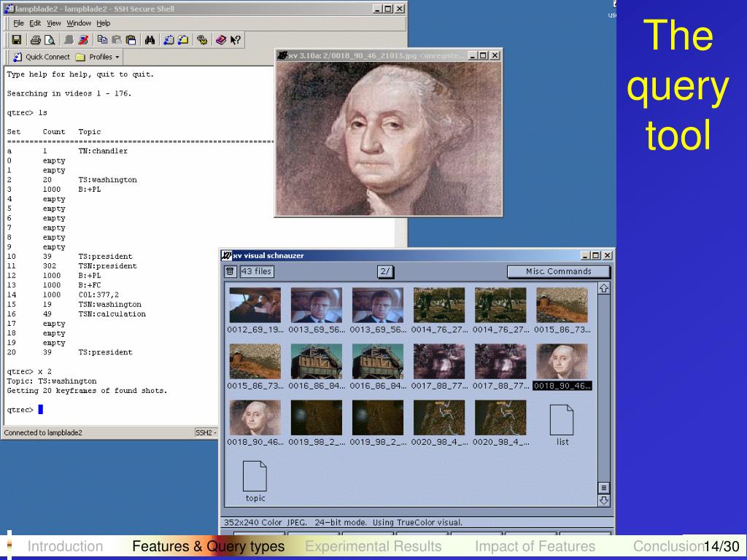Click the schnauzer vertical scrollbar handle
This screenshot has height=560, width=747.
603,488
